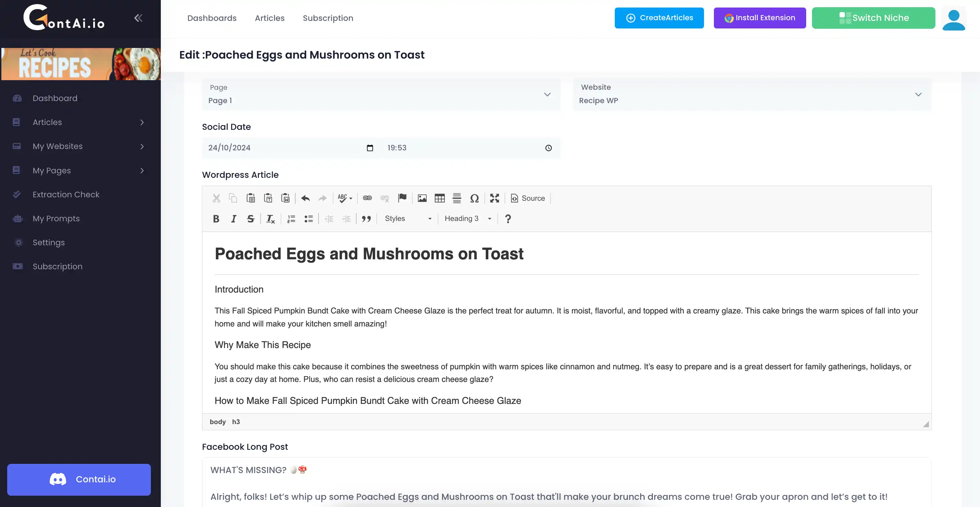Go to Articles in top navigation
Screen dimensions: 980x507
coord(270,18)
